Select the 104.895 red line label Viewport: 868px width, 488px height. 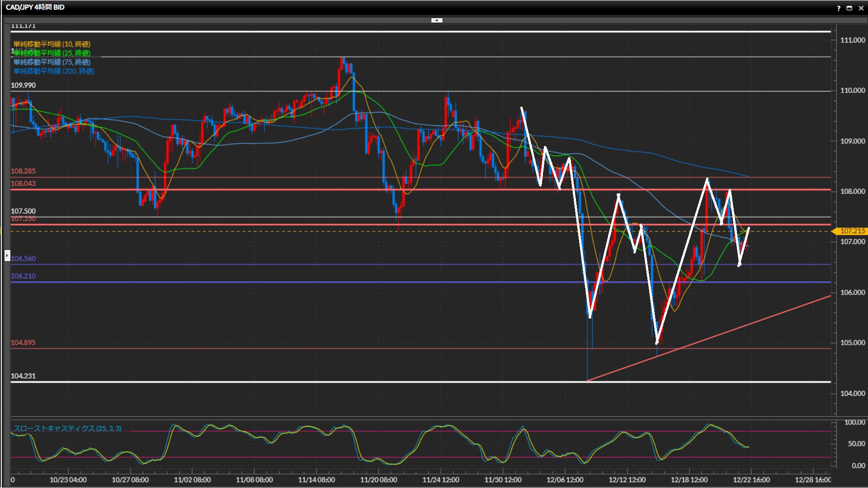point(23,343)
